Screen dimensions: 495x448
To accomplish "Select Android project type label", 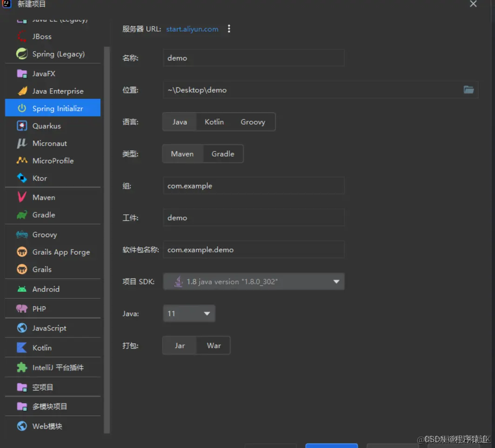I will (46, 289).
